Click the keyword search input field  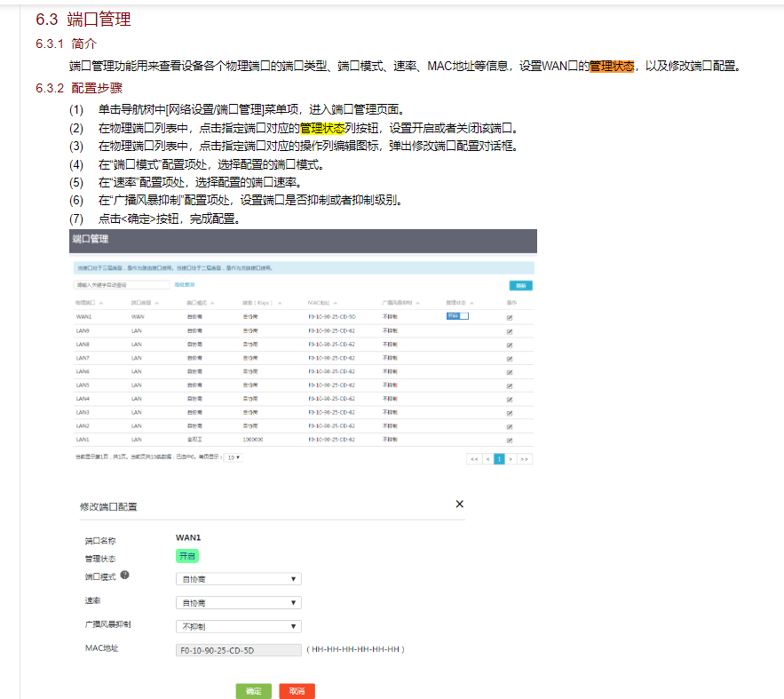pyautogui.click(x=122, y=285)
